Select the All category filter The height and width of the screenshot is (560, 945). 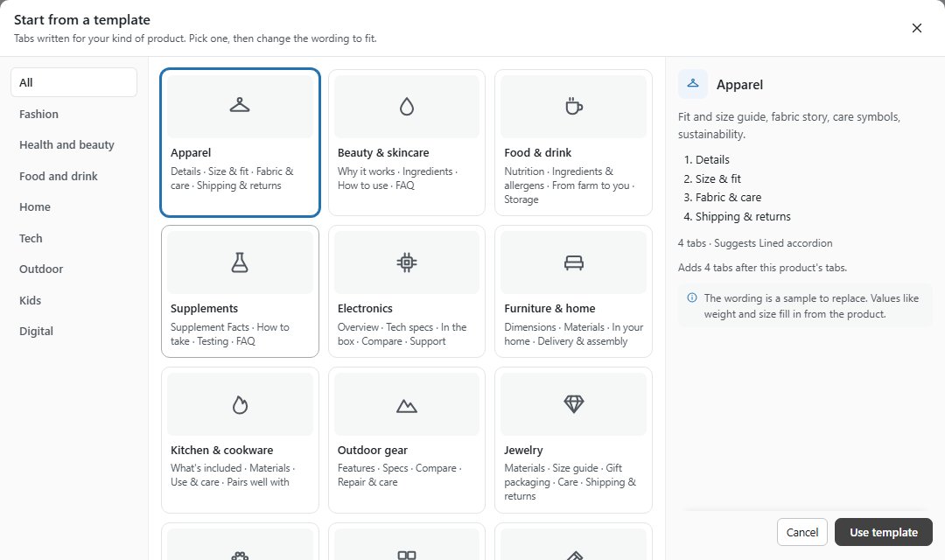click(x=73, y=82)
